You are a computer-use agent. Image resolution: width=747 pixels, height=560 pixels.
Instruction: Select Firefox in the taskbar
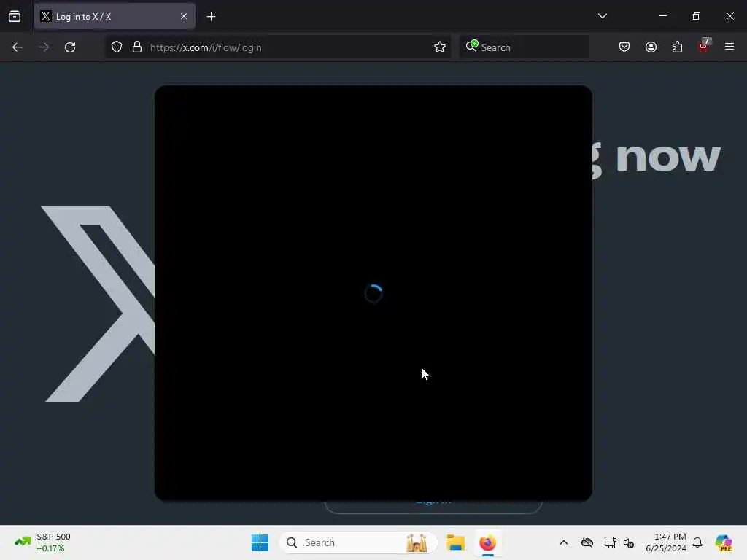(x=487, y=542)
